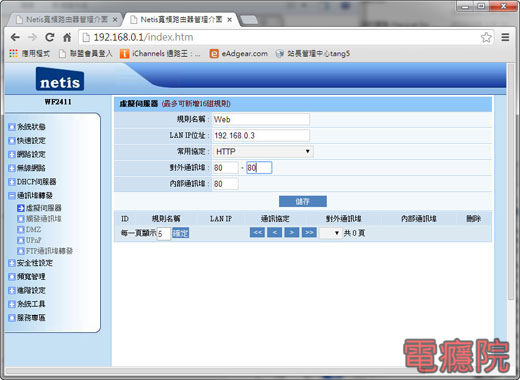The height and width of the screenshot is (380, 520).
Task: Click the rule name field containing Web
Action: pyautogui.click(x=261, y=119)
